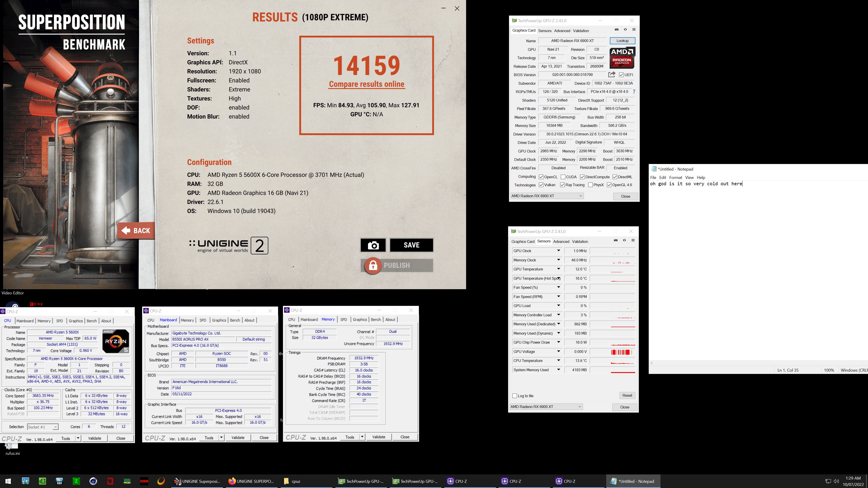Open Sensors tab in GPU-Z Graphics Card window
The image size is (868, 488).
tap(545, 31)
